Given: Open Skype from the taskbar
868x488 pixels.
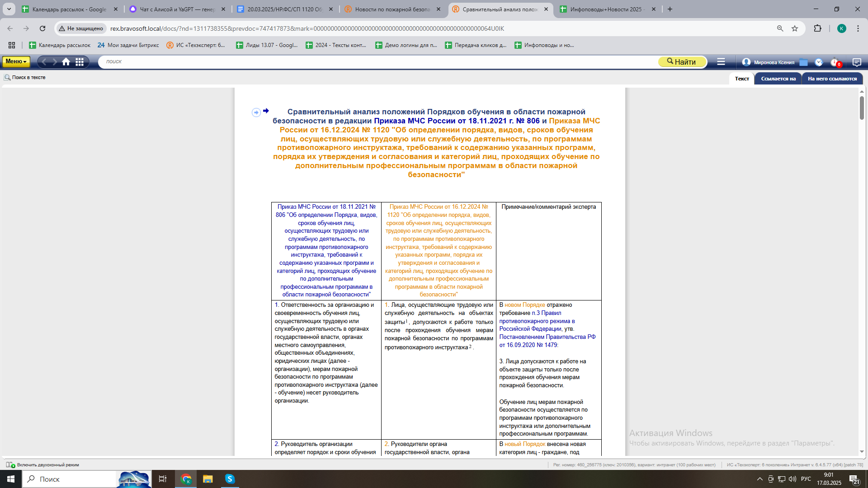Looking at the screenshot, I should pos(230,479).
